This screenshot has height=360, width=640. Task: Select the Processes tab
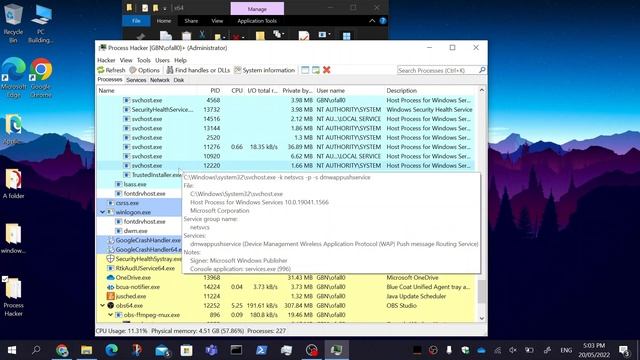[x=110, y=80]
